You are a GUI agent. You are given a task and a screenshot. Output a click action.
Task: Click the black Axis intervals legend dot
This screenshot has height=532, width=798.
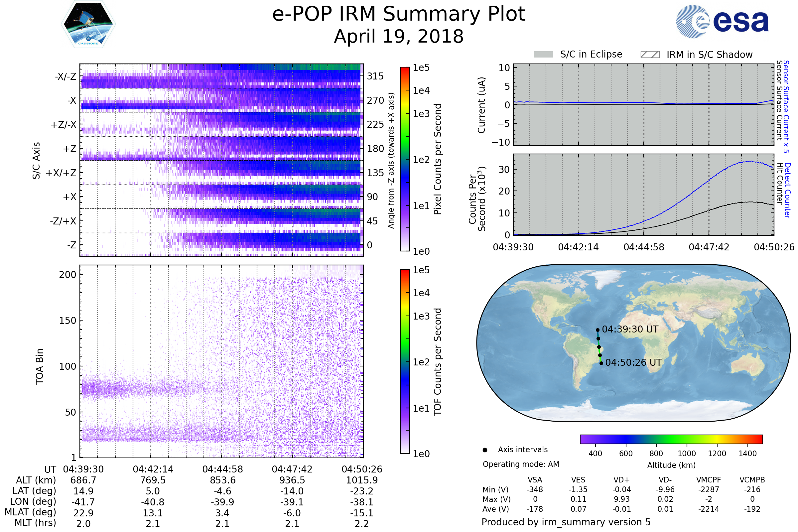(x=485, y=450)
